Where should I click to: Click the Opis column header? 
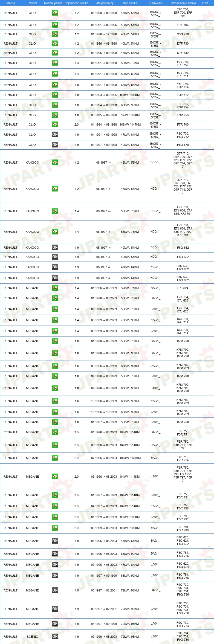pyautogui.click(x=205, y=3)
